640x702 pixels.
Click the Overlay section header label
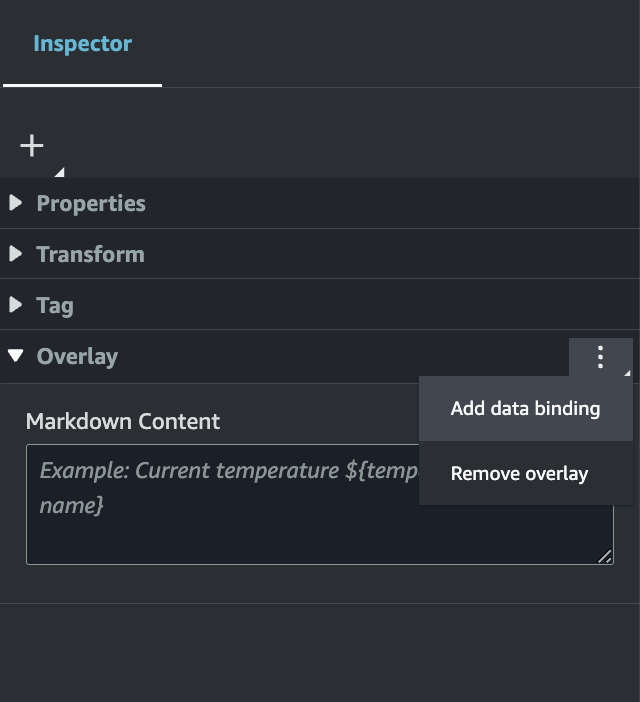77,356
